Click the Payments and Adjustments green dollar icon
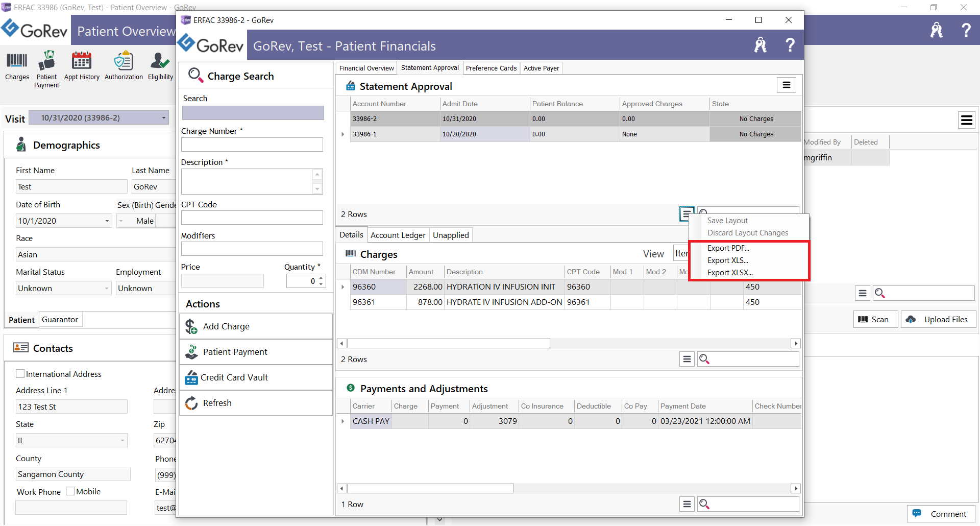980x526 pixels. 351,388
